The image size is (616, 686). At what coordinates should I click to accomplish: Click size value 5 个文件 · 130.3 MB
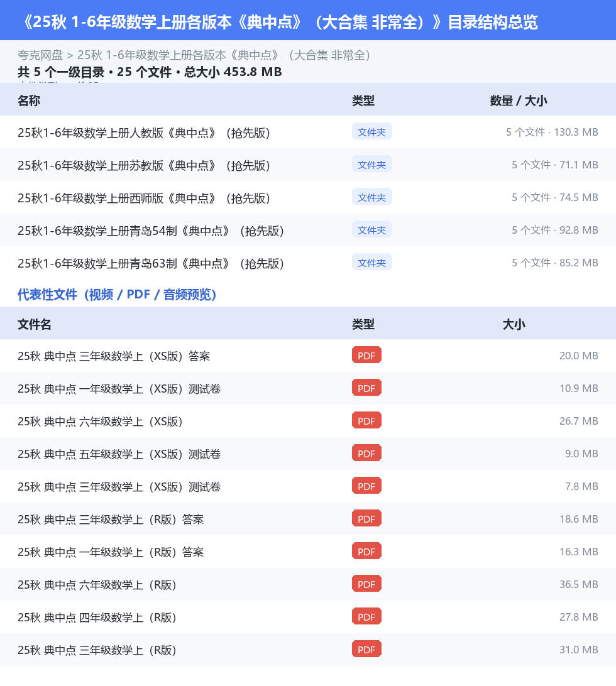pyautogui.click(x=552, y=132)
